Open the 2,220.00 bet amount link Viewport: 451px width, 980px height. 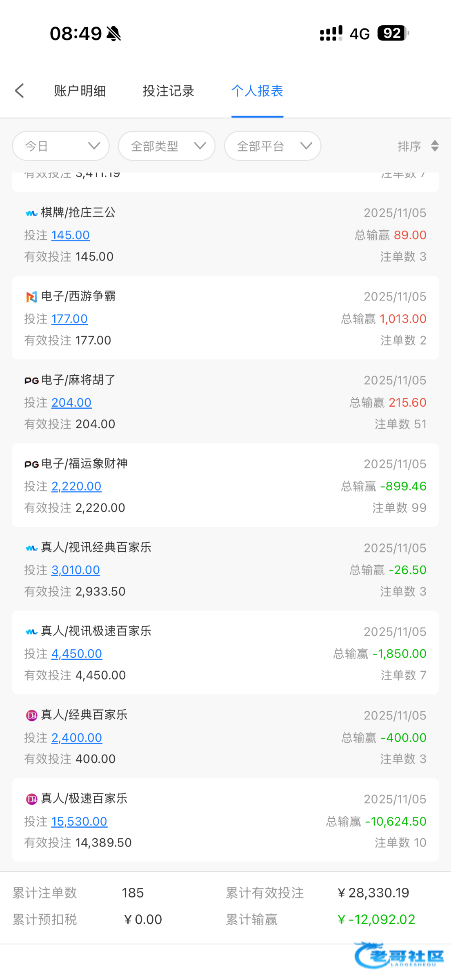point(76,486)
